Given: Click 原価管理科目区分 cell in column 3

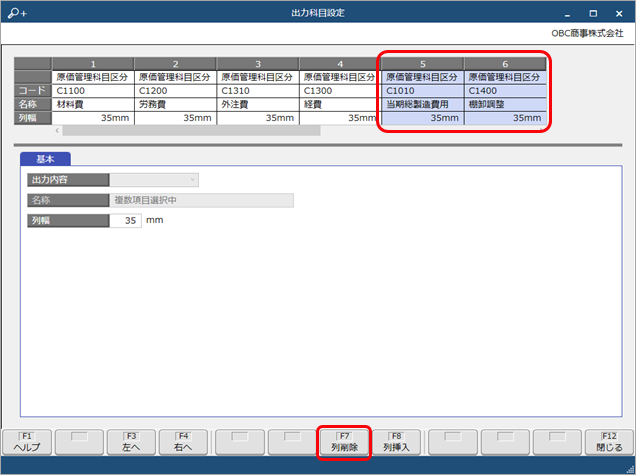Looking at the screenshot, I should point(258,77).
